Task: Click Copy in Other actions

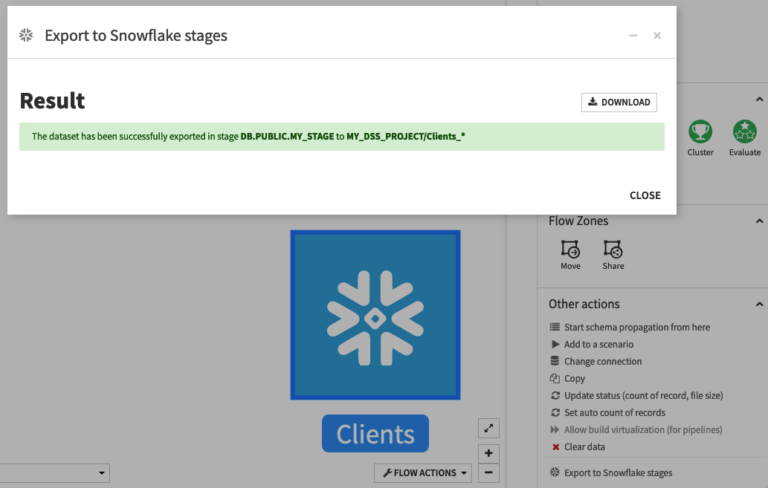Action: (x=574, y=379)
